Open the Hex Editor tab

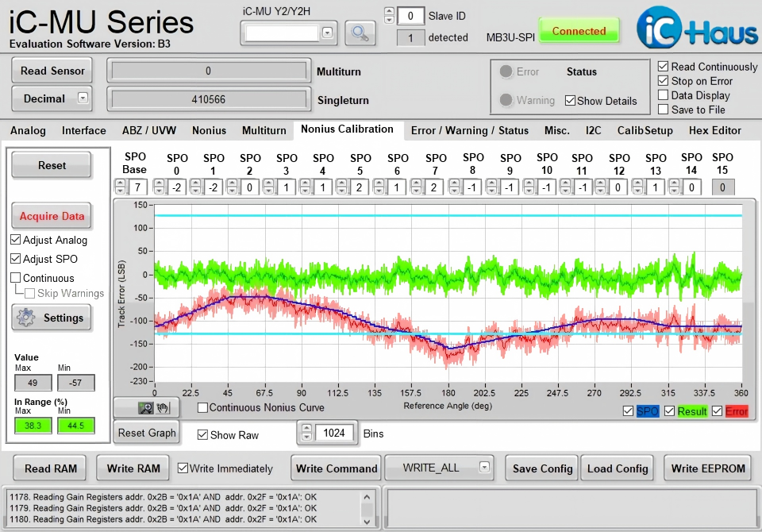point(715,130)
